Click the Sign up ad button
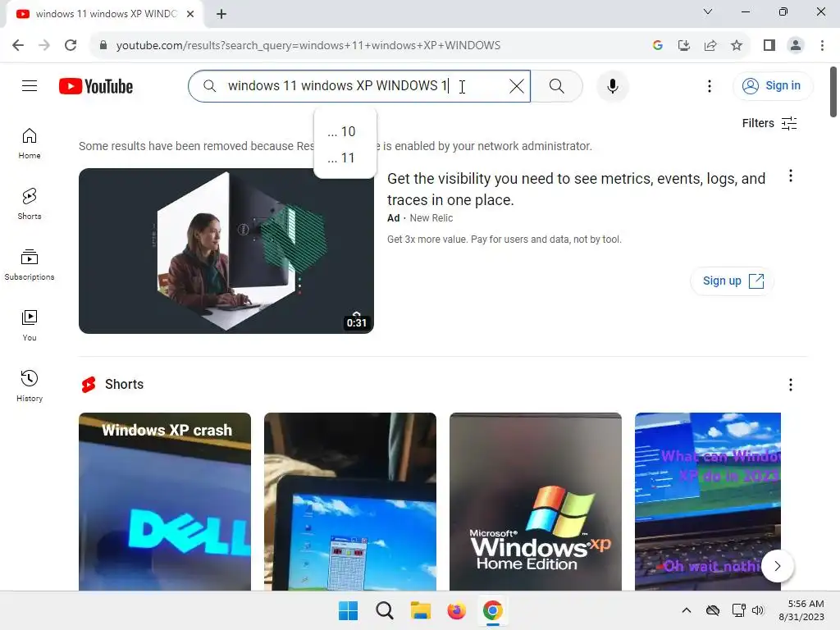Image resolution: width=840 pixels, height=630 pixels. coord(732,281)
